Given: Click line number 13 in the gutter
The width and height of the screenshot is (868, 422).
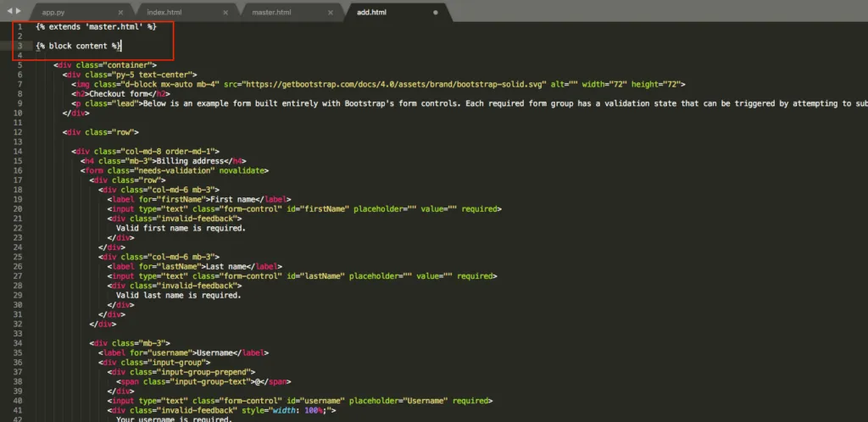Looking at the screenshot, I should tap(19, 142).
